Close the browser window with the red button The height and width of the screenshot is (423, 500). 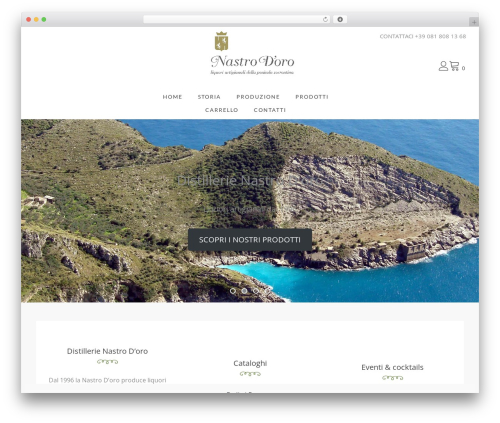click(x=29, y=19)
